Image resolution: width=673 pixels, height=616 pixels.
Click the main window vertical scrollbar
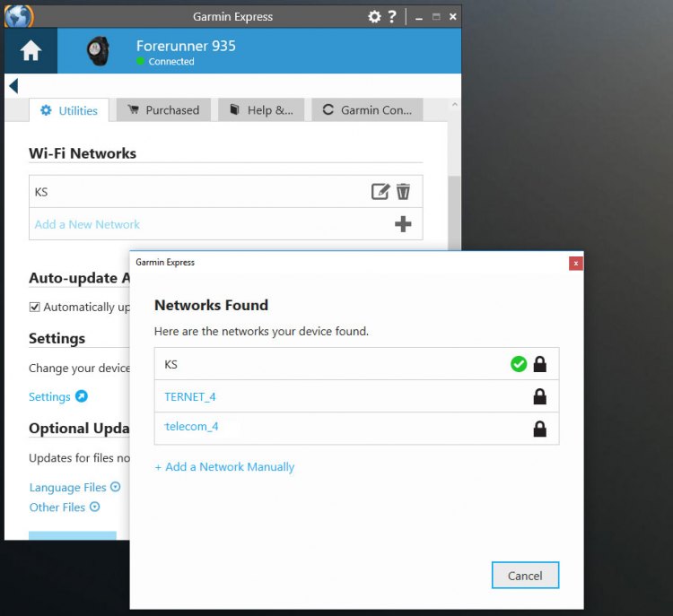454,213
